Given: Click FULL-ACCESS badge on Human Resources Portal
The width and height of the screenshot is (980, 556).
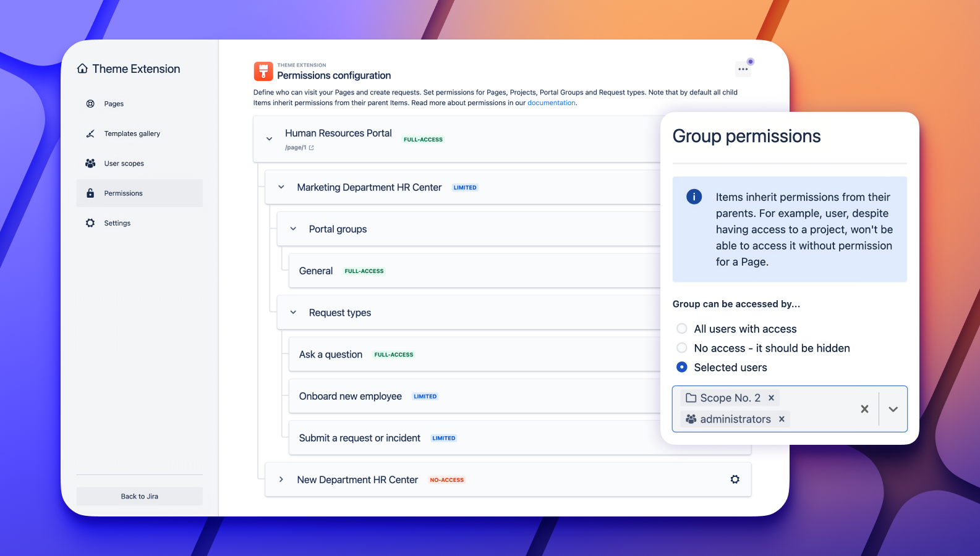Looking at the screenshot, I should click(x=423, y=140).
